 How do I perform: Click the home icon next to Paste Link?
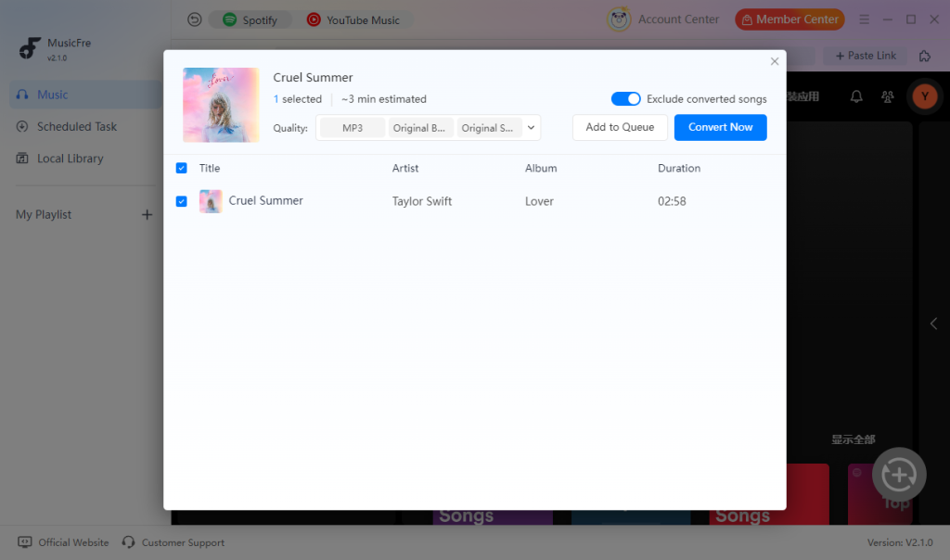coord(925,56)
